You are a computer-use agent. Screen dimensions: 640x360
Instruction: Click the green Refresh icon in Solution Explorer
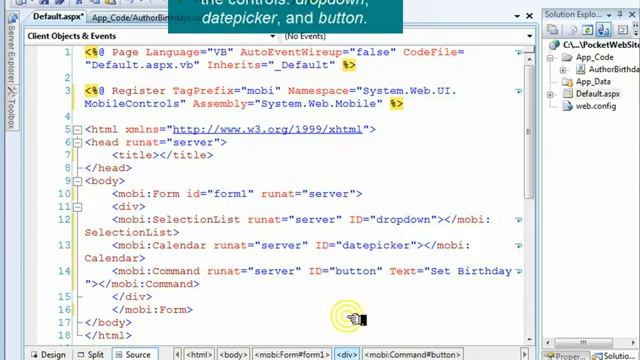point(587,29)
